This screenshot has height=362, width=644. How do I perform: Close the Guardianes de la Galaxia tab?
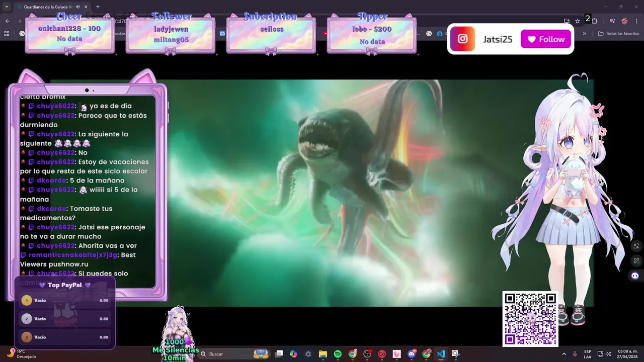(86, 7)
